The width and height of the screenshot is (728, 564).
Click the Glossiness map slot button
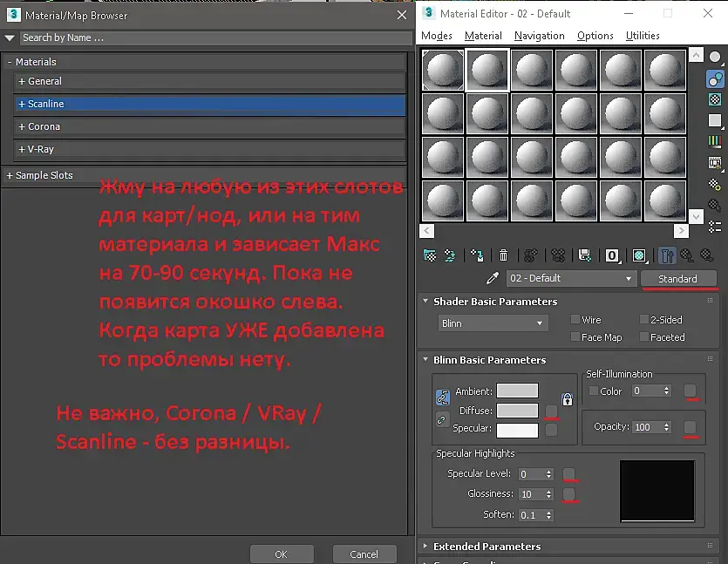click(568, 493)
